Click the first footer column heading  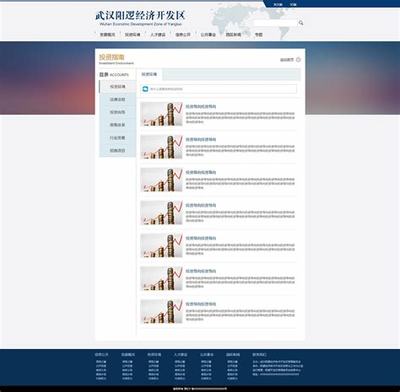coord(101,354)
